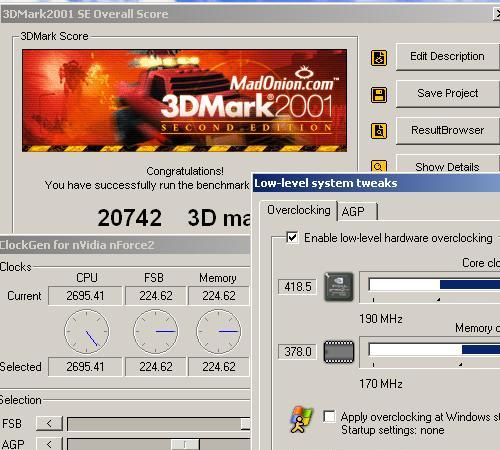Click the AGP slider thumb in ClockGen
Screen dimensions: 500x450
point(185,444)
